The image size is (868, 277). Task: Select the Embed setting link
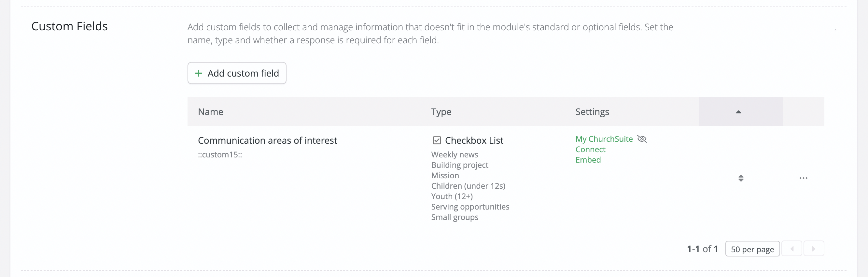click(x=588, y=160)
